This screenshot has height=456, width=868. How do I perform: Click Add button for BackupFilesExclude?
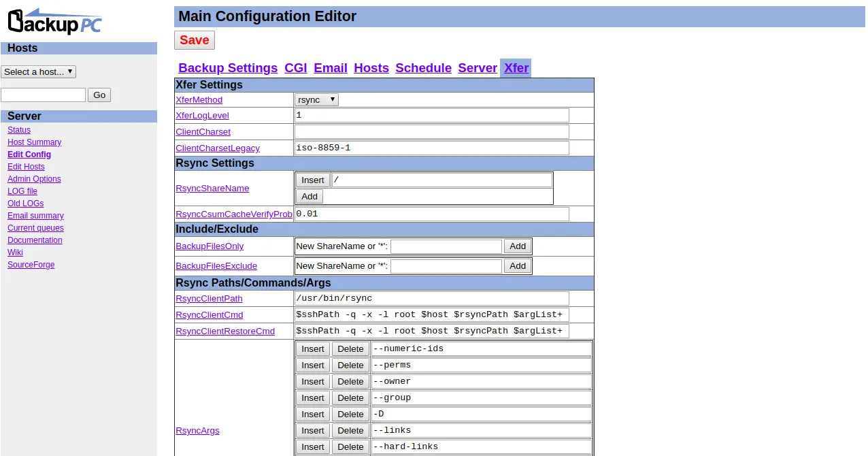(x=518, y=266)
